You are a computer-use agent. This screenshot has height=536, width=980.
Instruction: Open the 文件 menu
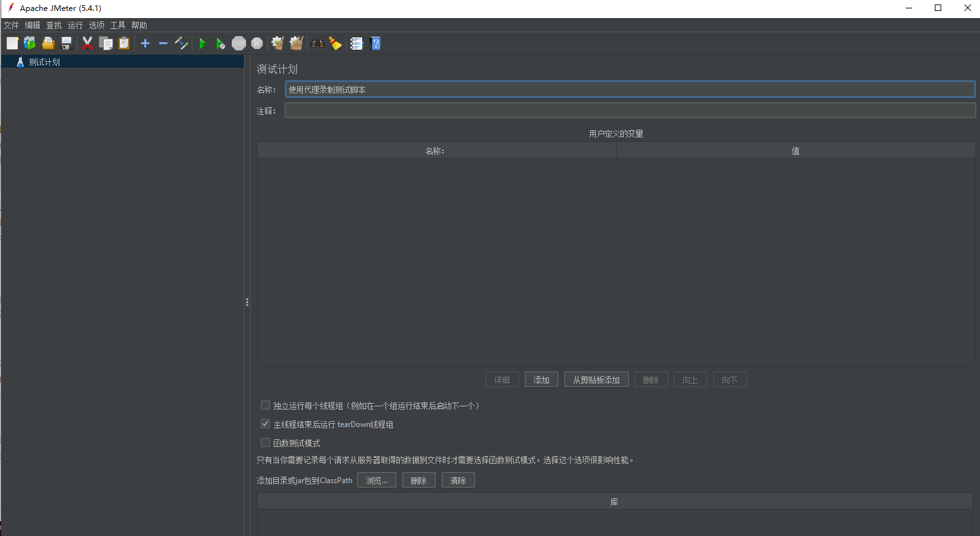coord(12,25)
